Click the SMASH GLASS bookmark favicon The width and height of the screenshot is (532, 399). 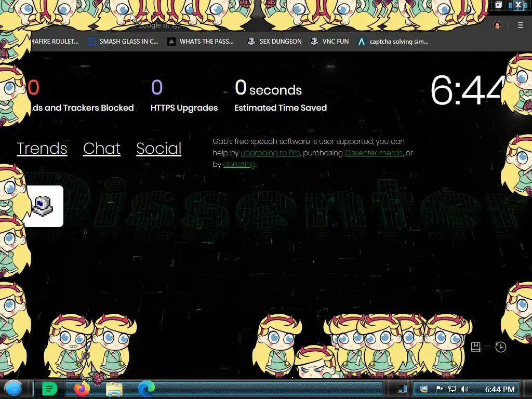pos(91,42)
